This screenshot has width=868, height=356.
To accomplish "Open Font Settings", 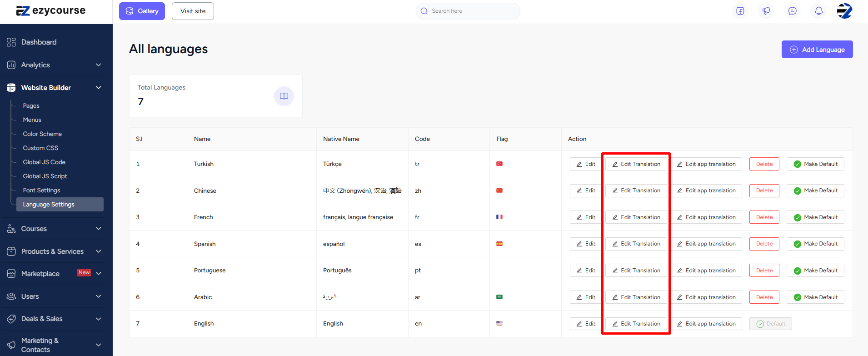I will click(x=41, y=190).
